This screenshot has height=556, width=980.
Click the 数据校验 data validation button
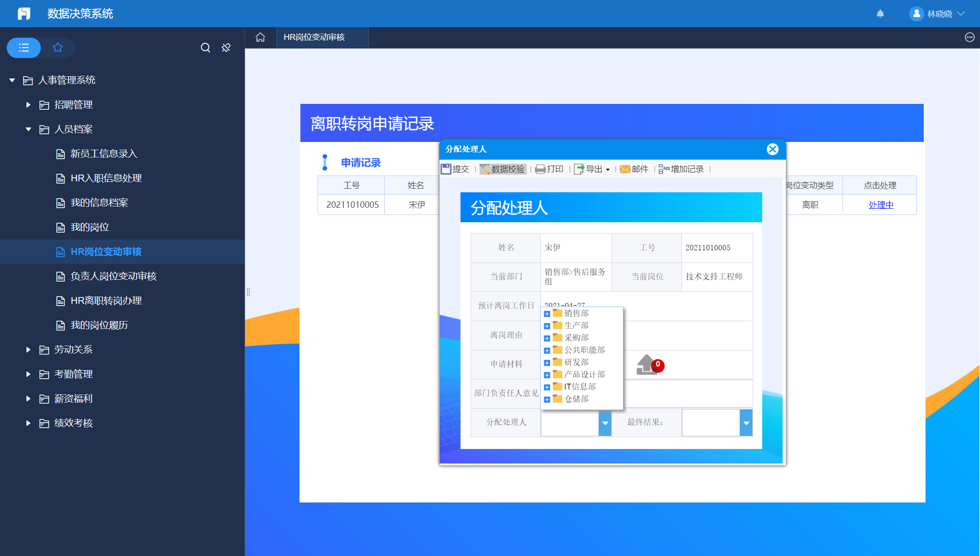tap(503, 169)
